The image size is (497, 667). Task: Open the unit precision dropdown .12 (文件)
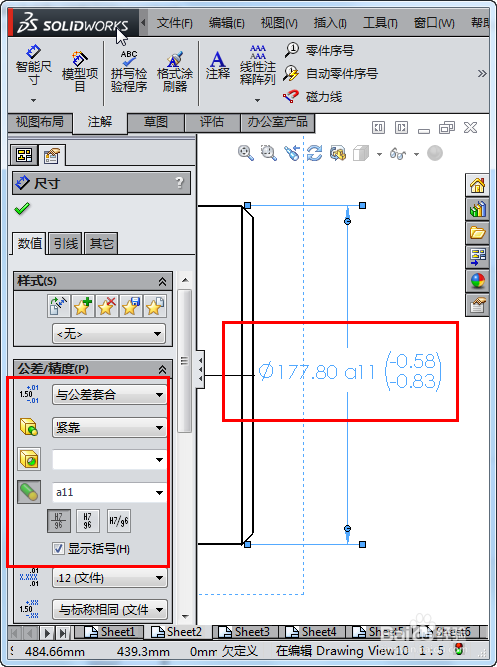[x=109, y=578]
